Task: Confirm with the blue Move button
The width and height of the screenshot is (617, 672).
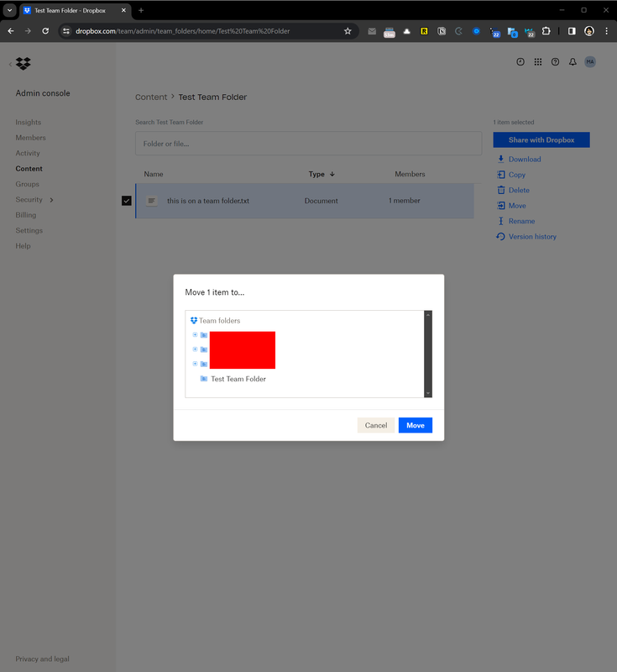Action: pyautogui.click(x=416, y=425)
